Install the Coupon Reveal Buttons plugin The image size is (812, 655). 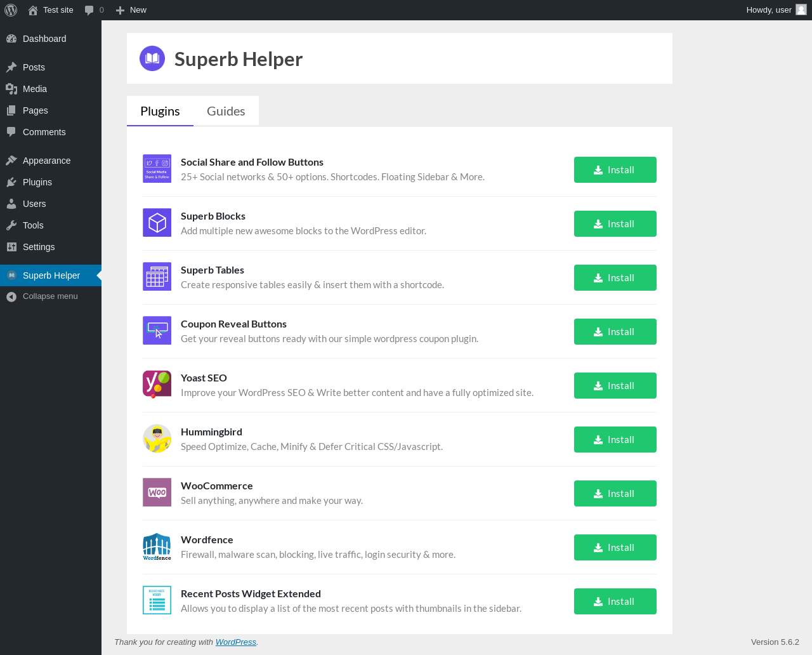point(615,332)
